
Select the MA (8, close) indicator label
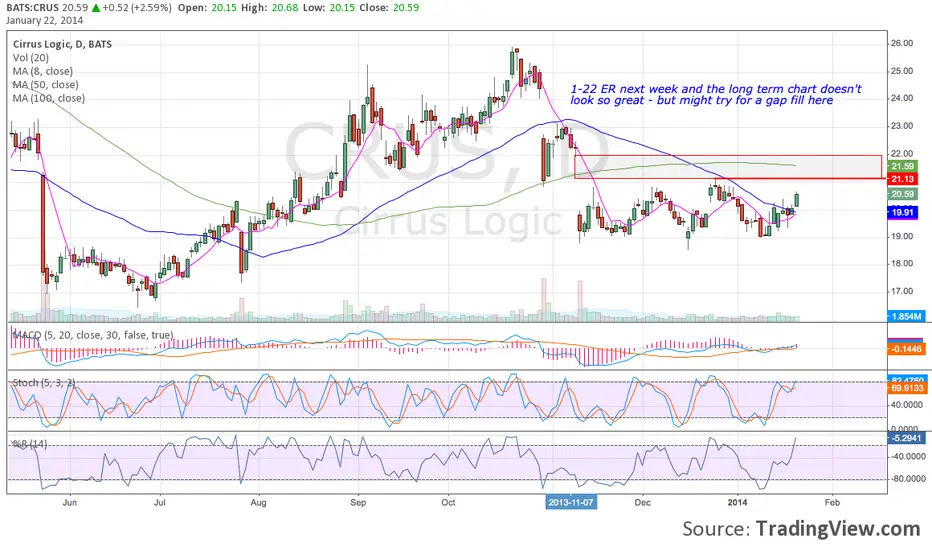[x=43, y=71]
